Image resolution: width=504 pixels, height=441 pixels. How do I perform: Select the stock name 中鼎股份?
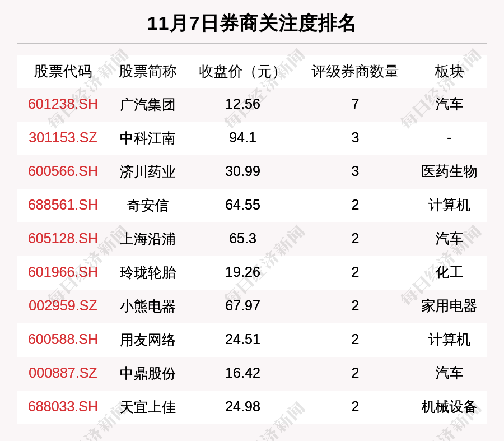point(147,373)
